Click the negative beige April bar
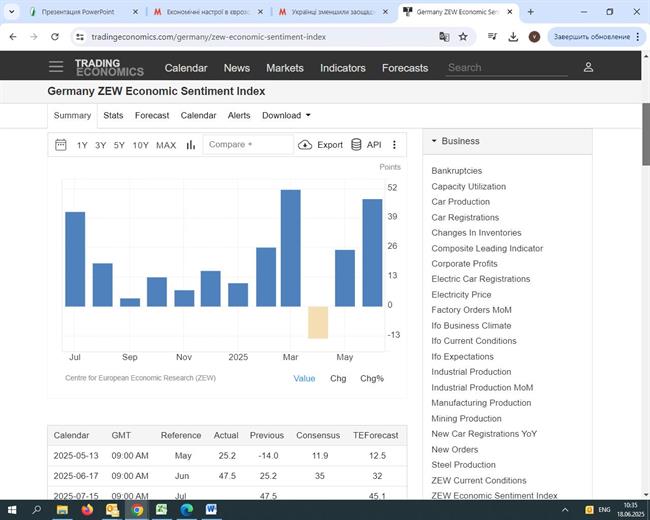The width and height of the screenshot is (650, 520). pyautogui.click(x=318, y=323)
